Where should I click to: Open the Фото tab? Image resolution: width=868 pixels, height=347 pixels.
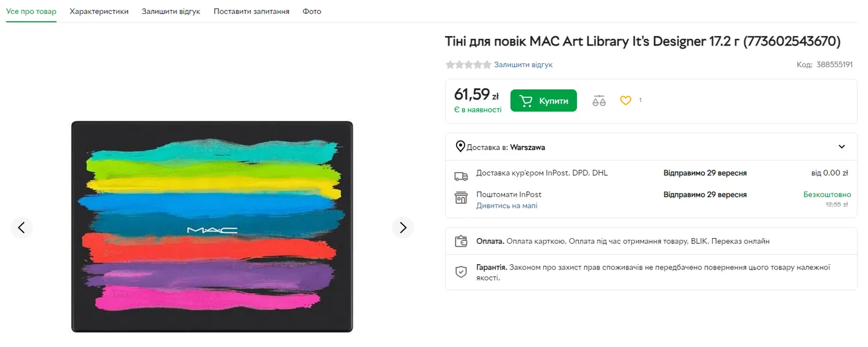coord(311,11)
